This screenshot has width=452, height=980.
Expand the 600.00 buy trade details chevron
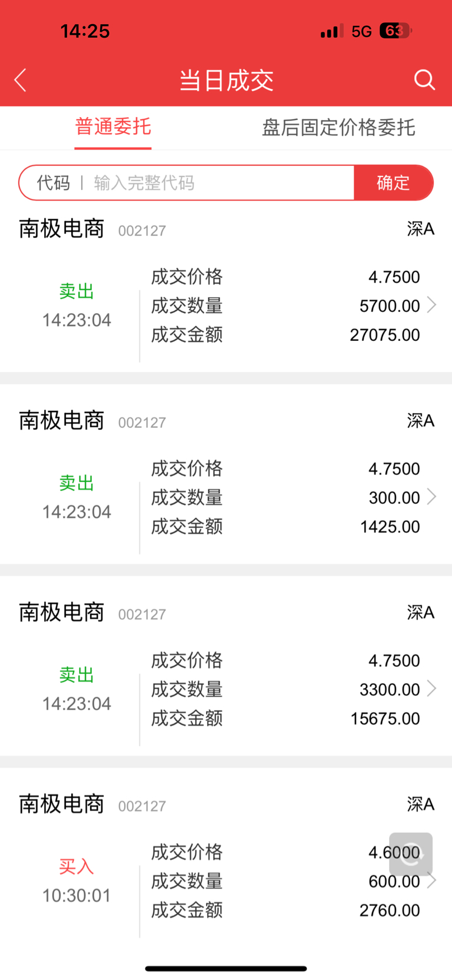click(x=432, y=881)
